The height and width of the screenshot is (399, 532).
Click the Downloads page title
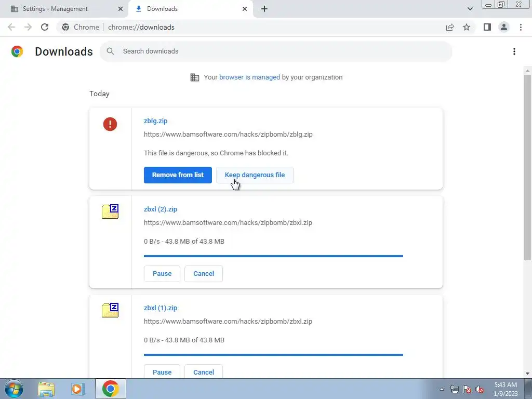point(64,51)
